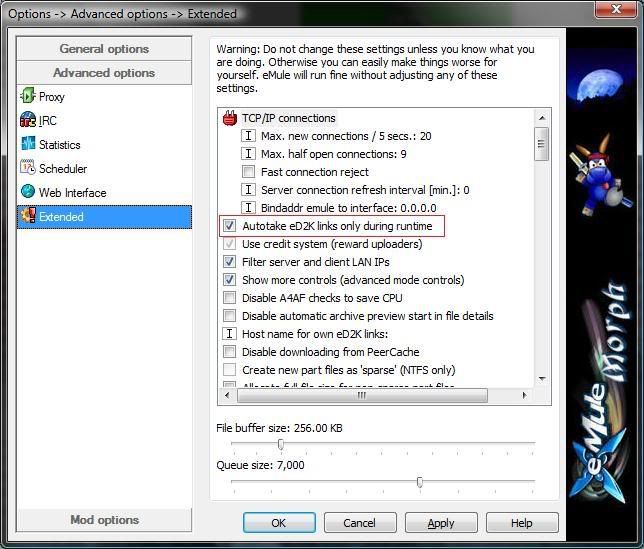Click the Proxy icon in sidebar
The image size is (644, 549).
pos(28,96)
